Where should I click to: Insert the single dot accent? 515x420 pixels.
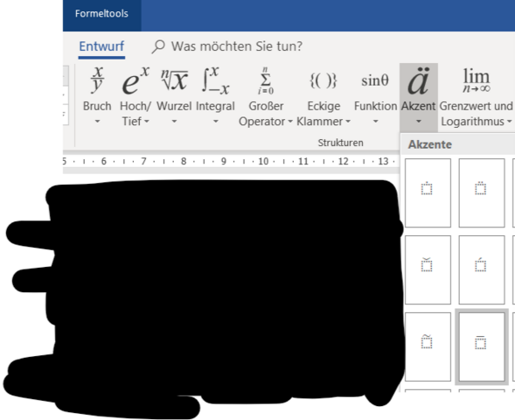pyautogui.click(x=428, y=192)
